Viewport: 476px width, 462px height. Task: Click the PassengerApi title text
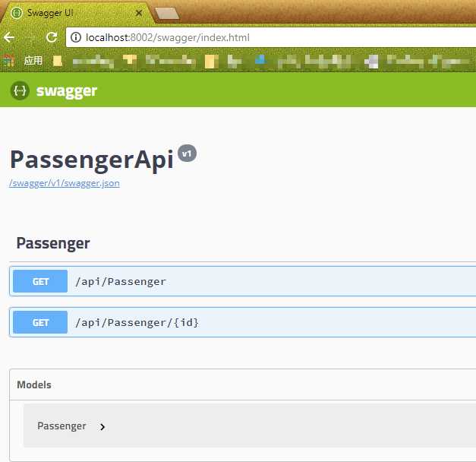click(92, 160)
